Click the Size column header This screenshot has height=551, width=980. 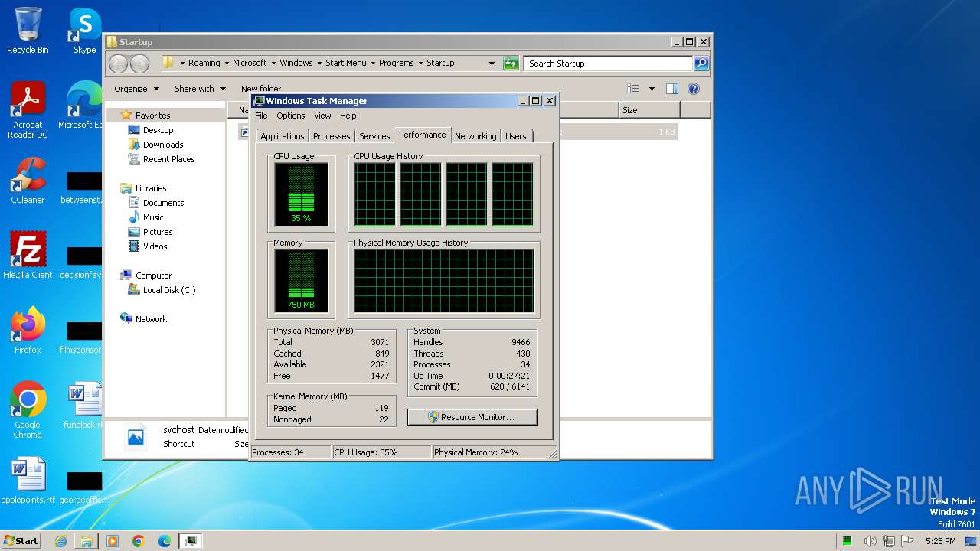(x=648, y=110)
